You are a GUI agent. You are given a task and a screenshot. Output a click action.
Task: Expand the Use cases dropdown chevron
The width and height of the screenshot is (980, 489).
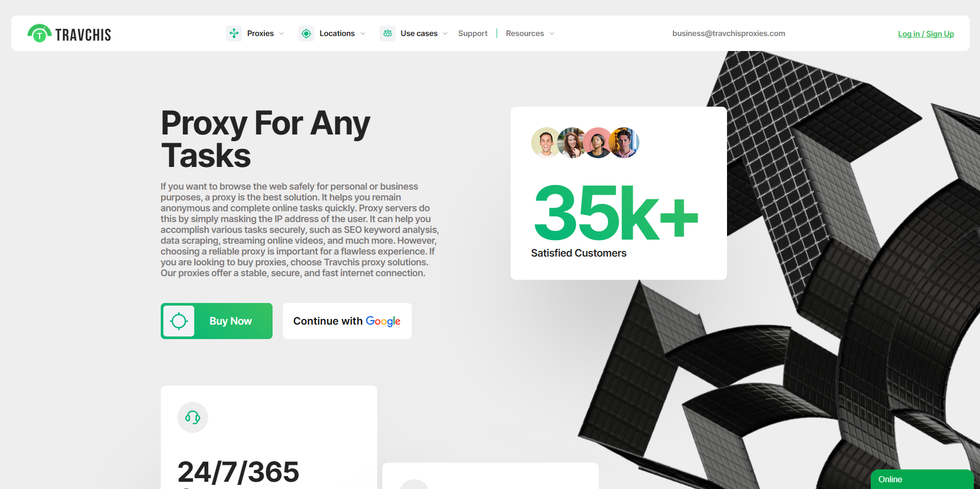pyautogui.click(x=445, y=33)
